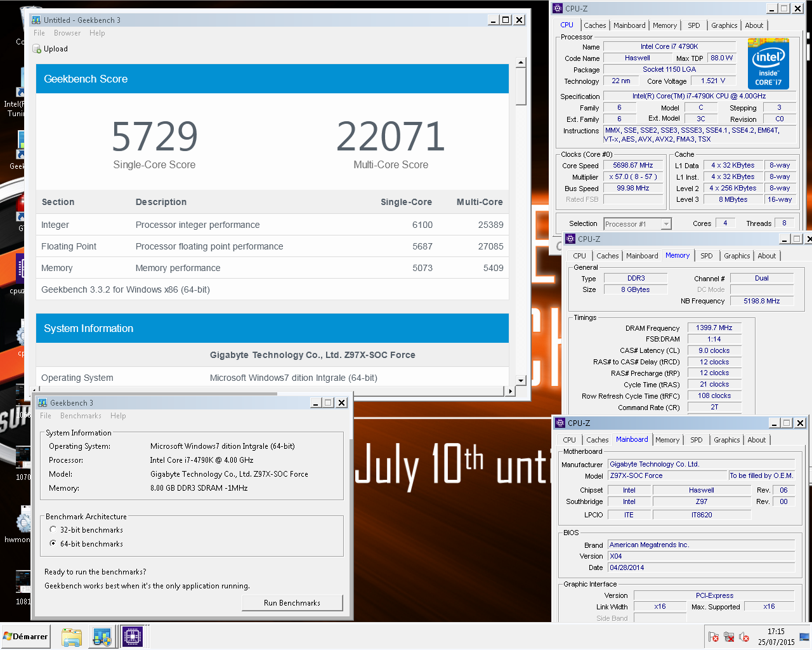
Task: Click the Core Speed value 5698.67 MHz
Action: coord(632,165)
